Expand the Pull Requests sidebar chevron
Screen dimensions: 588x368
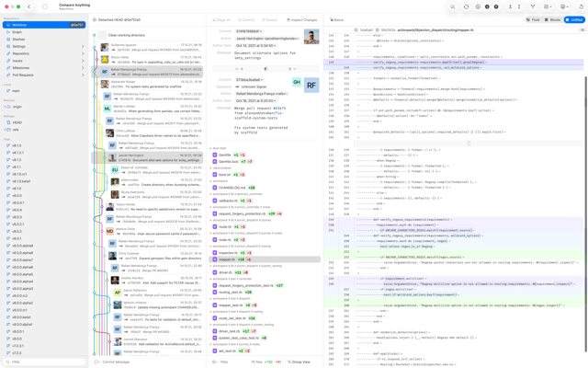83,75
